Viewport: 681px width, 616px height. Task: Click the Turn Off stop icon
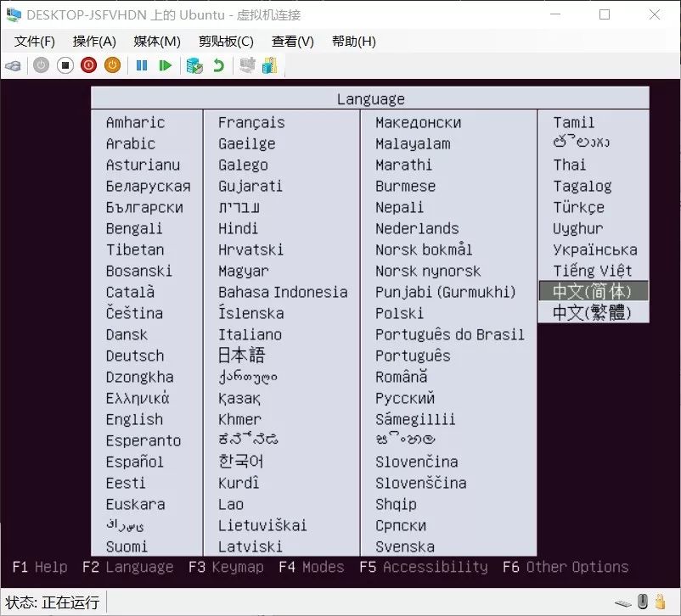coord(65,65)
